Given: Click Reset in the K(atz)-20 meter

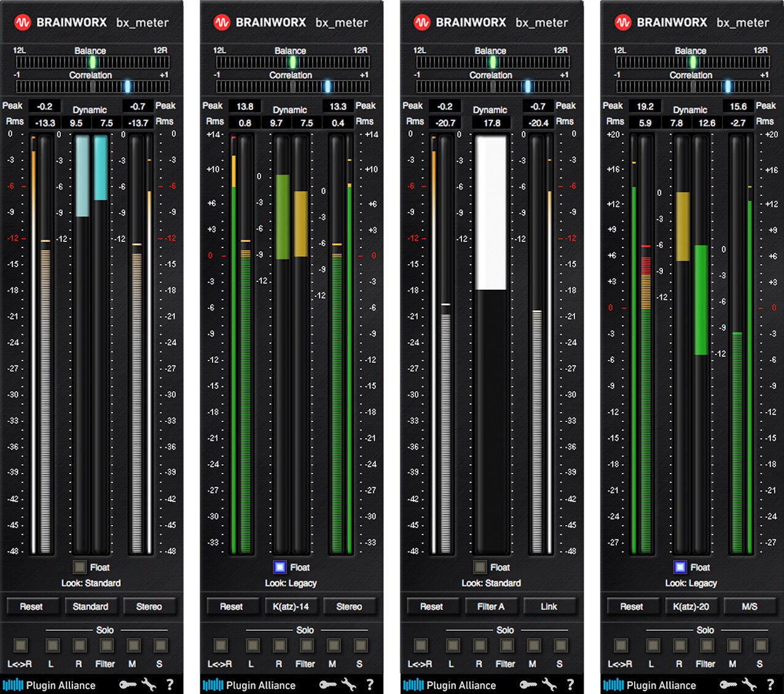Looking at the screenshot, I should tap(632, 606).
